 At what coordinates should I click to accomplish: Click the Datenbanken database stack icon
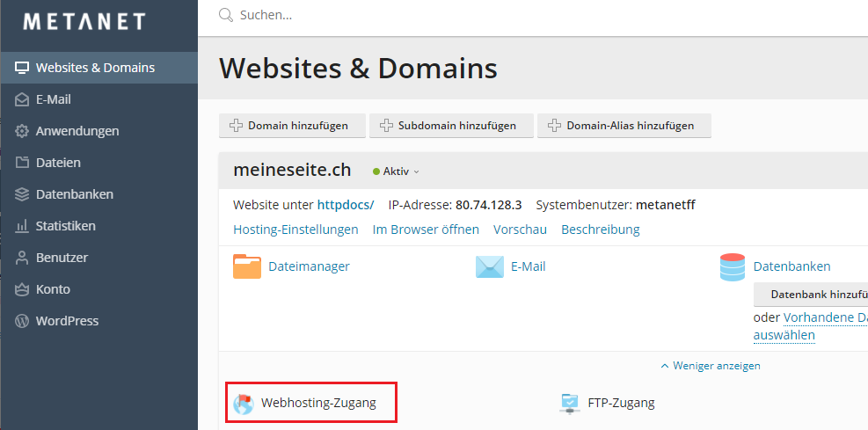click(x=732, y=266)
